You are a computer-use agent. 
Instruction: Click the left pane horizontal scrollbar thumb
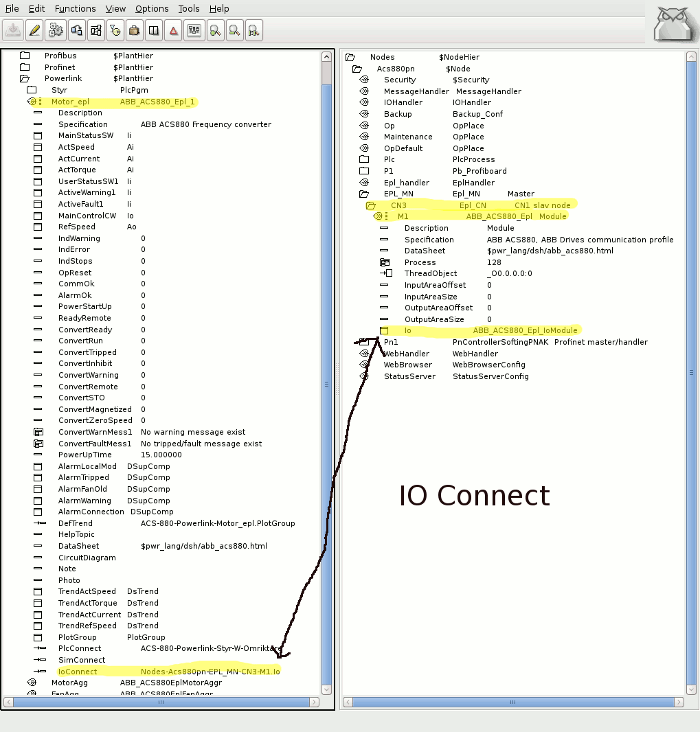[161, 702]
